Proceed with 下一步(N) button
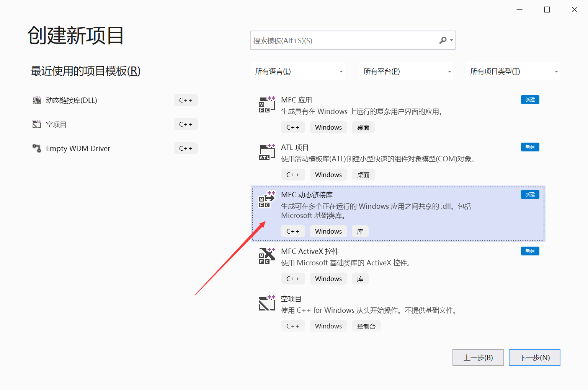The width and height of the screenshot is (588, 390). [534, 357]
